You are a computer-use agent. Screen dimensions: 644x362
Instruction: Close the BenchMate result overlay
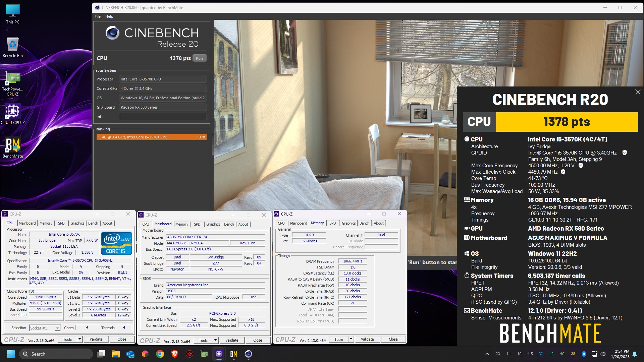tap(638, 92)
